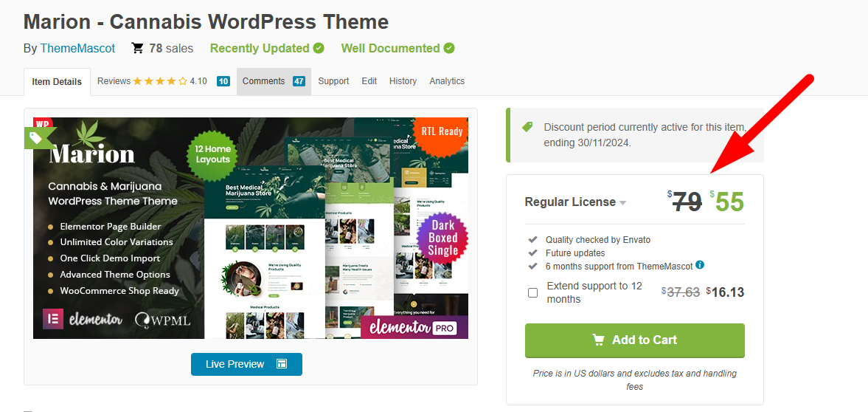Click the layout icon in Live Preview button
Image resolution: width=868 pixels, height=412 pixels.
point(282,364)
